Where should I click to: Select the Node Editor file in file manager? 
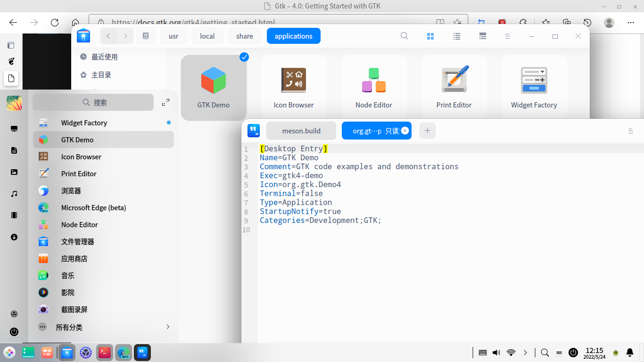point(374,88)
